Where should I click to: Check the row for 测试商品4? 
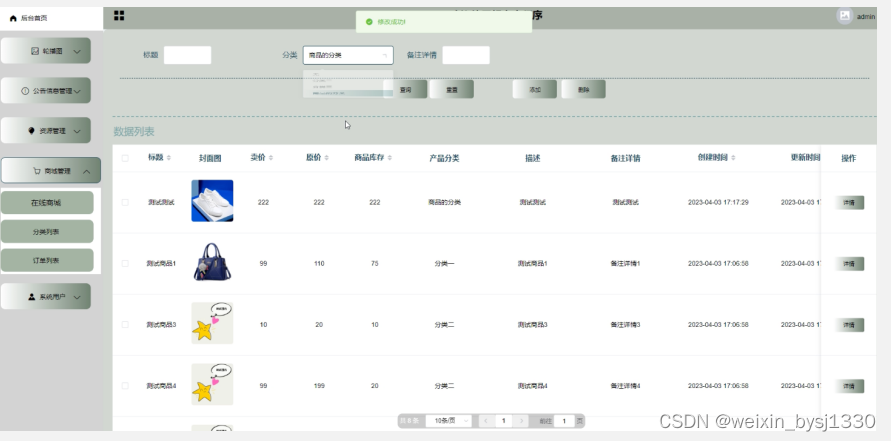[125, 386]
